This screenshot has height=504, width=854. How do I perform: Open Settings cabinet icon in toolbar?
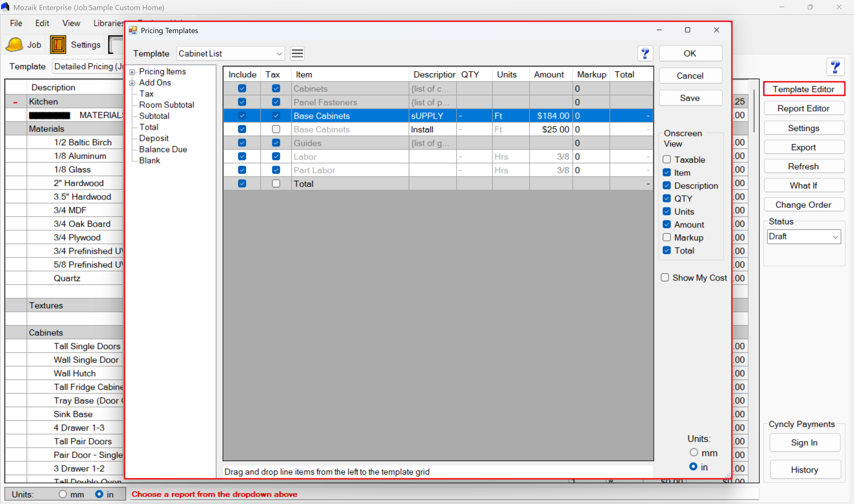point(58,45)
